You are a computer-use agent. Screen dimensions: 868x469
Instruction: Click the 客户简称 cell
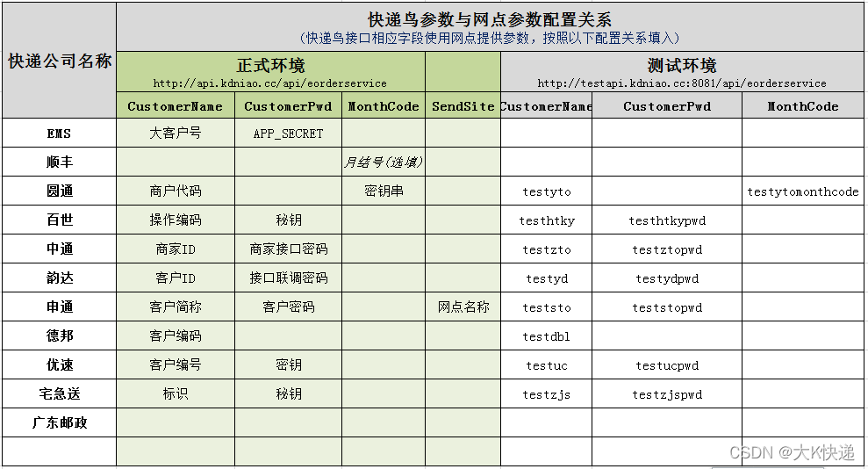pos(176,307)
